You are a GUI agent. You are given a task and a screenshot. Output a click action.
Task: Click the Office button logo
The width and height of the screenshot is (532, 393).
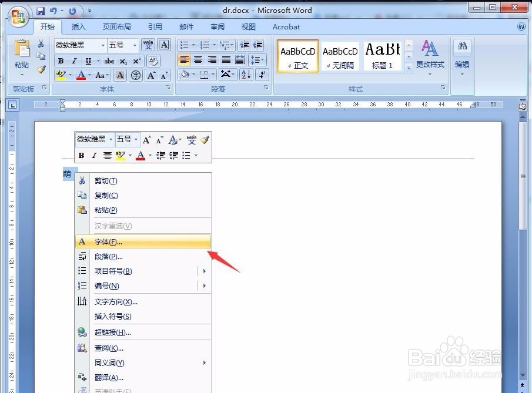[x=18, y=16]
